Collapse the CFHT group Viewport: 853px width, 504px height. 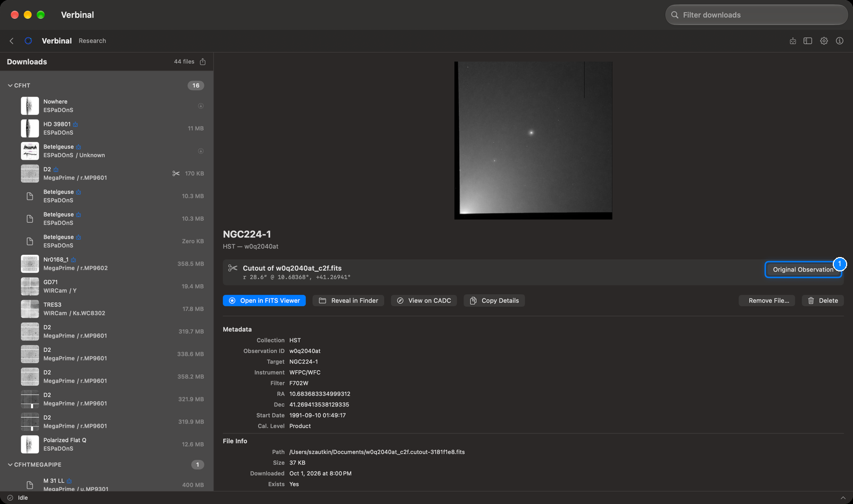[x=10, y=86]
